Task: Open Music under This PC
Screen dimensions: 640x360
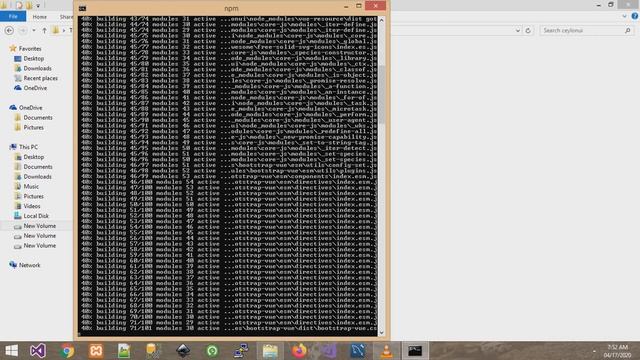Action: point(31,187)
